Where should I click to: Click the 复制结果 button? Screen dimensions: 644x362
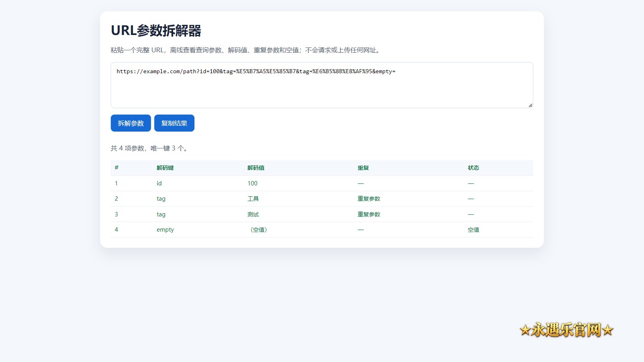(174, 123)
